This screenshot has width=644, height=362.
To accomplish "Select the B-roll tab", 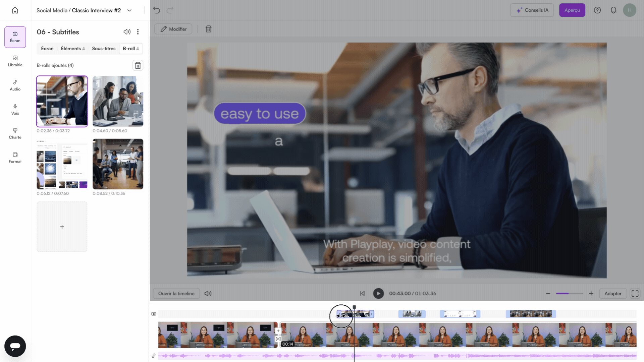I will [131, 49].
